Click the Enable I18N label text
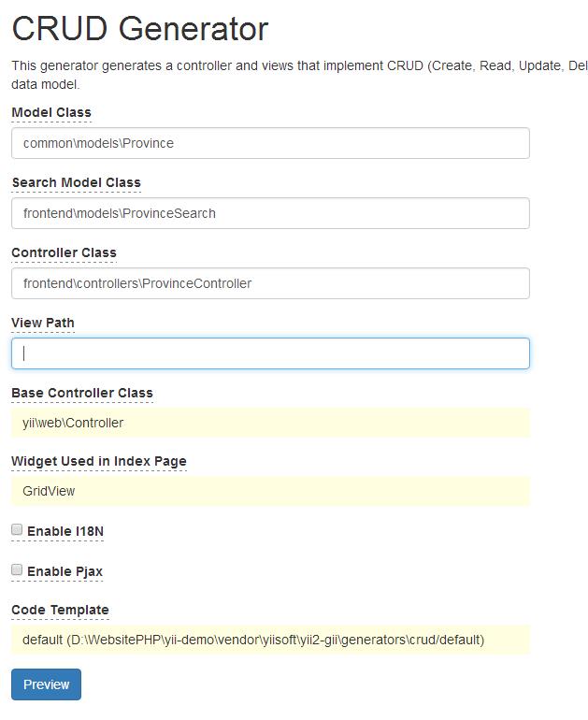The image size is (588, 720). (65, 531)
